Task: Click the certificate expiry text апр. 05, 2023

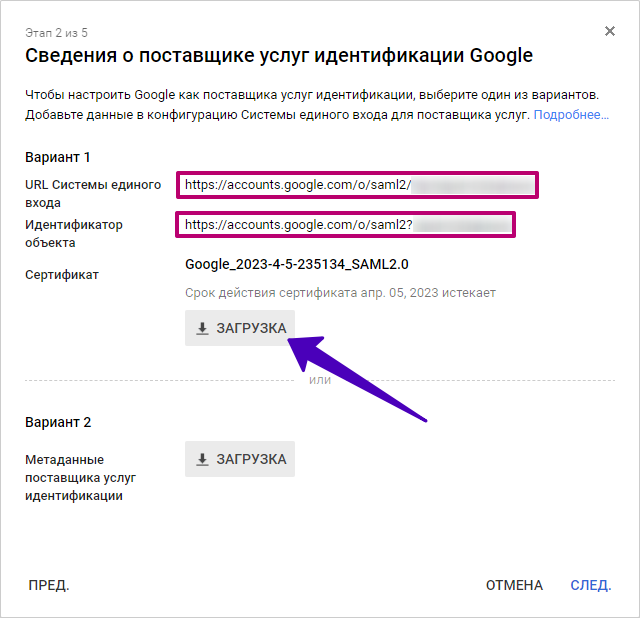Action: [399, 293]
